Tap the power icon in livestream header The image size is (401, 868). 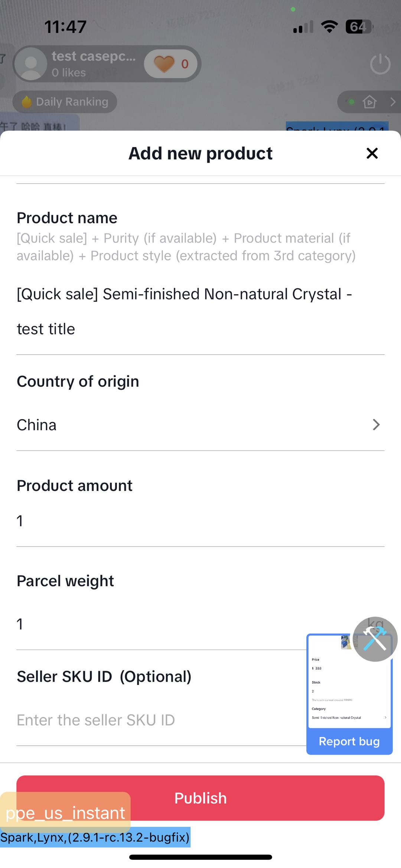[x=380, y=64]
